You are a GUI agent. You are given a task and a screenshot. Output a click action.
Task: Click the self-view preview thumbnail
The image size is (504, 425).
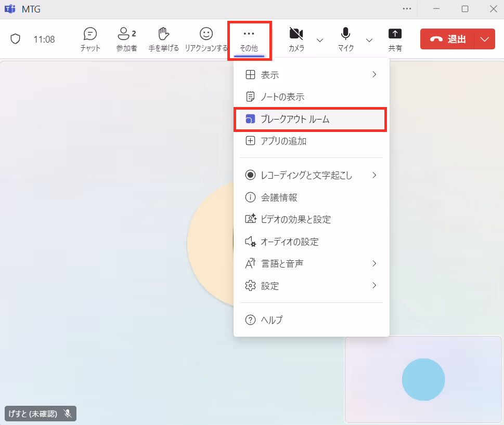[423, 379]
